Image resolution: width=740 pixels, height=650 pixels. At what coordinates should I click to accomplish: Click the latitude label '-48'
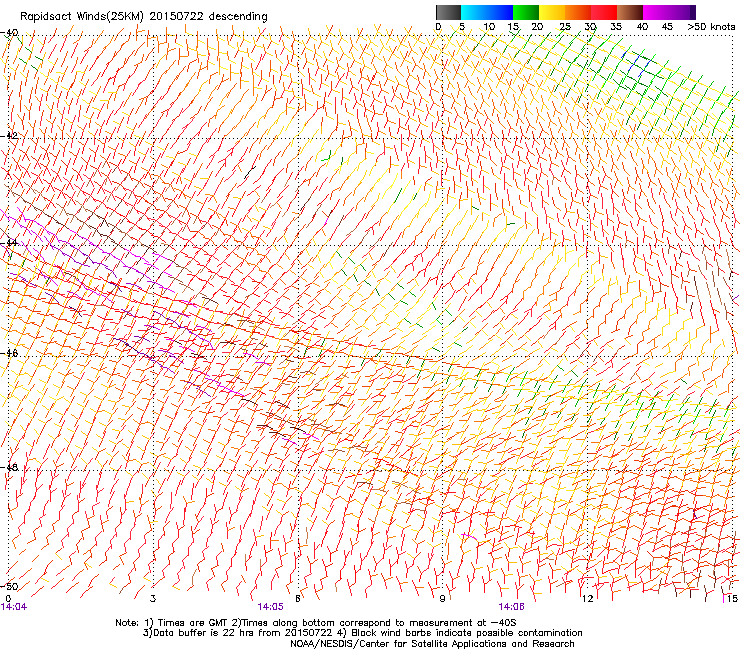pyautogui.click(x=9, y=467)
